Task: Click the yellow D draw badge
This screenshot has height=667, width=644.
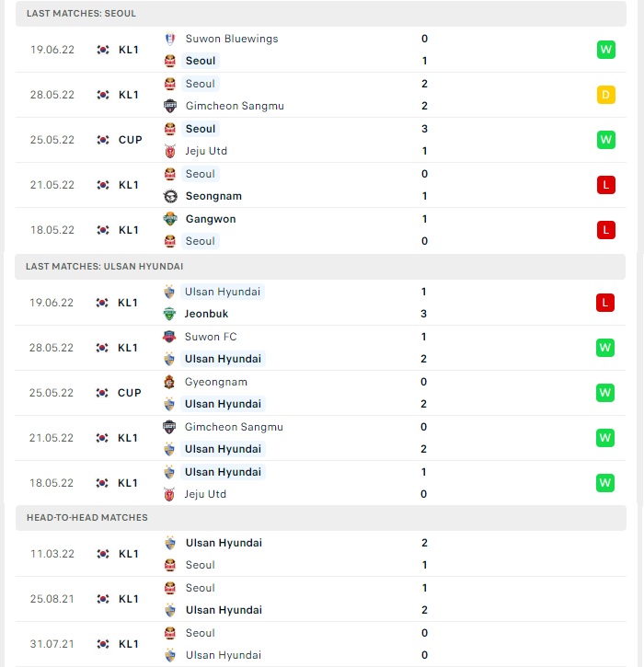Action: tap(605, 95)
